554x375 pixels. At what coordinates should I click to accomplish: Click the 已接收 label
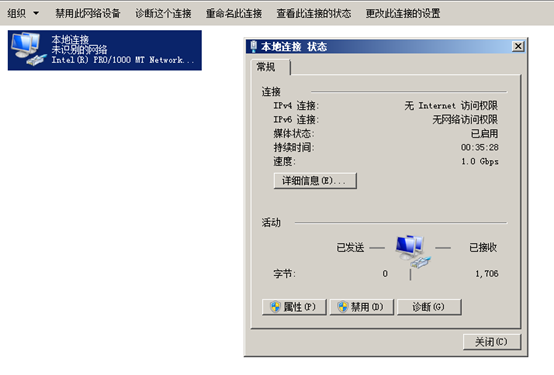pyautogui.click(x=483, y=247)
